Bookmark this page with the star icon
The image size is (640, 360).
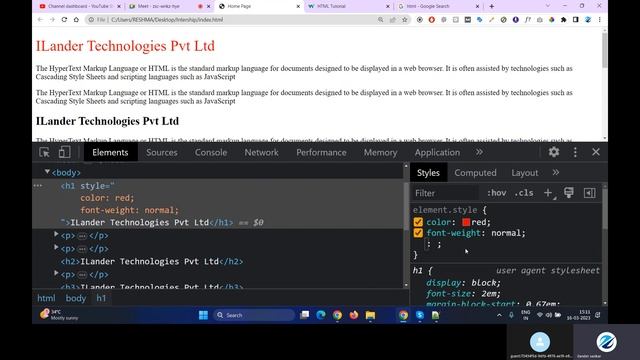pos(404,19)
